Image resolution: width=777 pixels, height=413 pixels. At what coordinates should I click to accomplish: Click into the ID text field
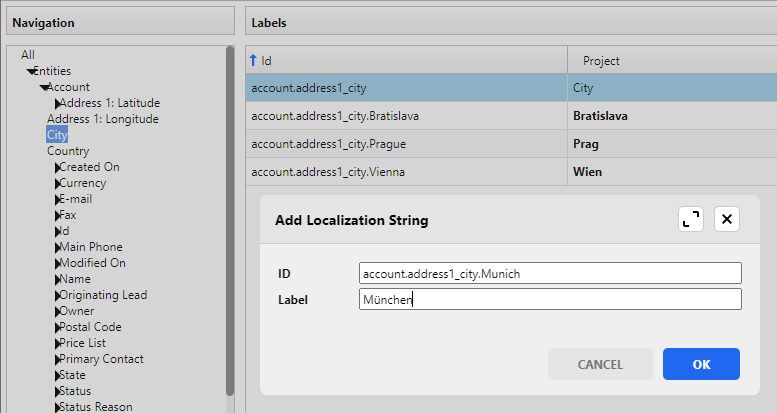tap(549, 273)
